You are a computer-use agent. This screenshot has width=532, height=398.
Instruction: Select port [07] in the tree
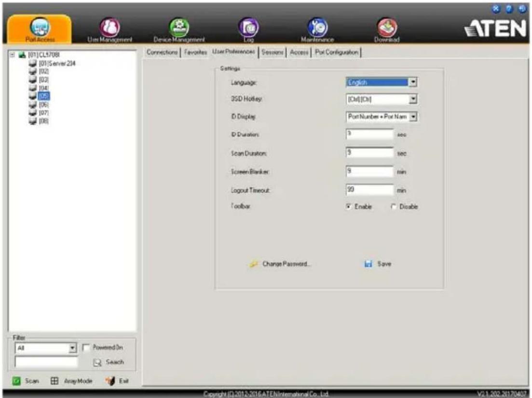pos(44,113)
